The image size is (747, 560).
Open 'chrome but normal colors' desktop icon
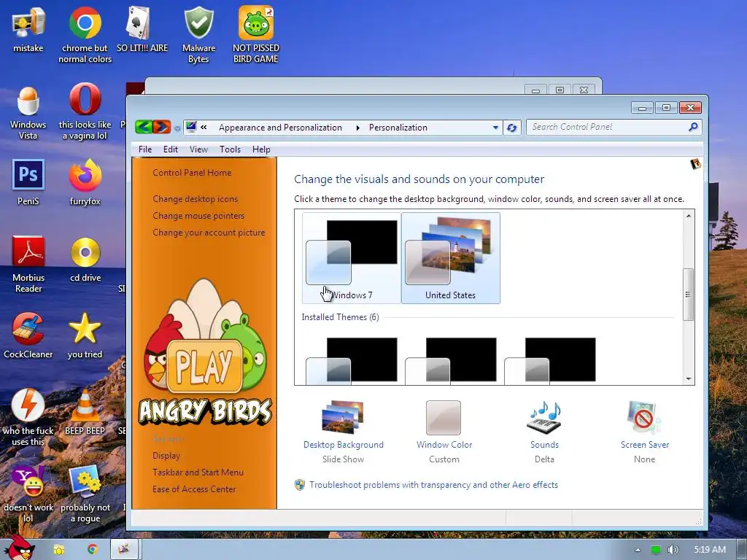pyautogui.click(x=85, y=34)
